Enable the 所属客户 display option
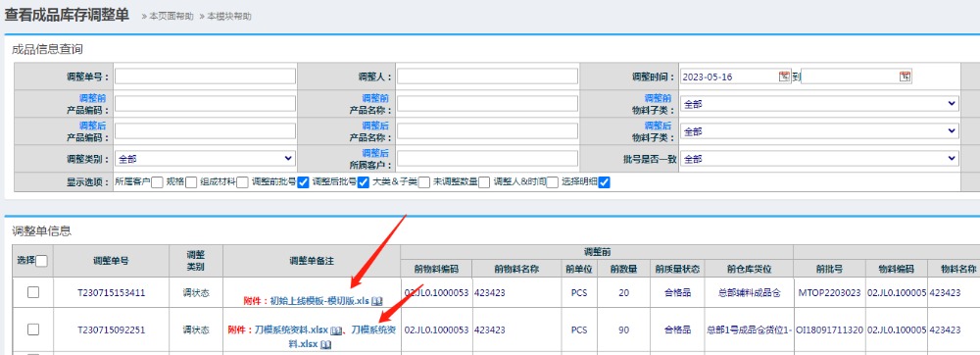Viewport: 980px width, 355px height. pyautogui.click(x=157, y=182)
